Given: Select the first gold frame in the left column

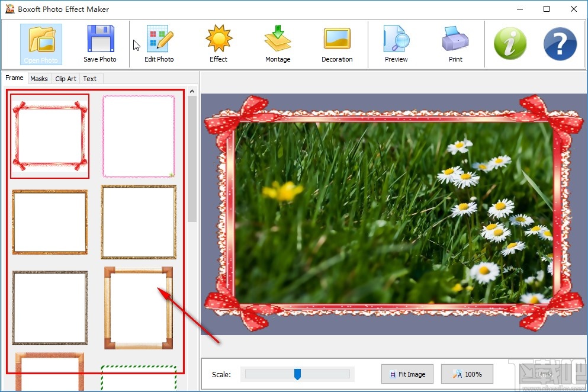Looking at the screenshot, I should tap(50, 221).
